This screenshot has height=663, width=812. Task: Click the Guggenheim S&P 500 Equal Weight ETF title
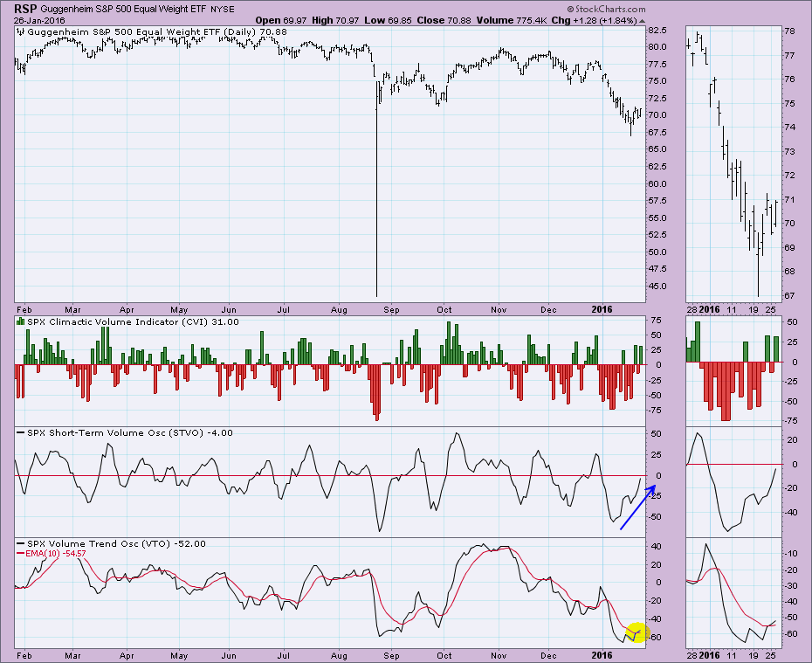pos(123,10)
